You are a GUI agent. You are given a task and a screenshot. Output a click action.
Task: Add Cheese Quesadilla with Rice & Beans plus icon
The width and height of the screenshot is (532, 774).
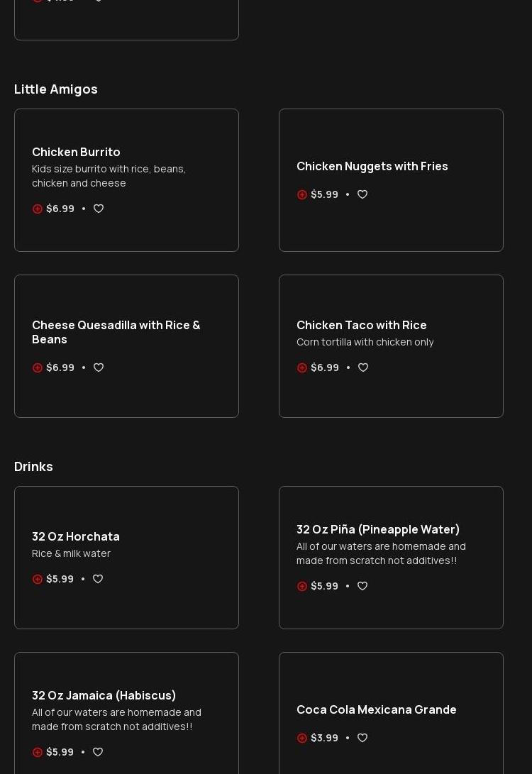38,367
